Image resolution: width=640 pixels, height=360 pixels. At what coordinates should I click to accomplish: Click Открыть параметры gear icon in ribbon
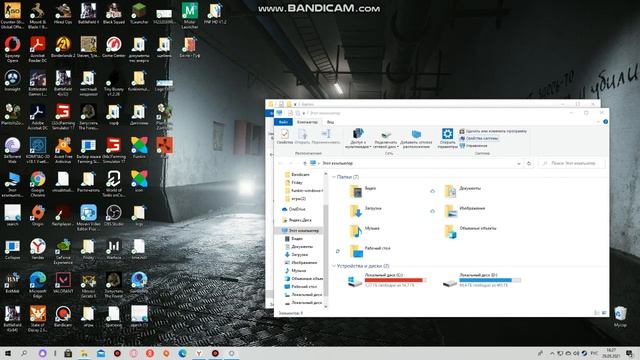click(447, 138)
